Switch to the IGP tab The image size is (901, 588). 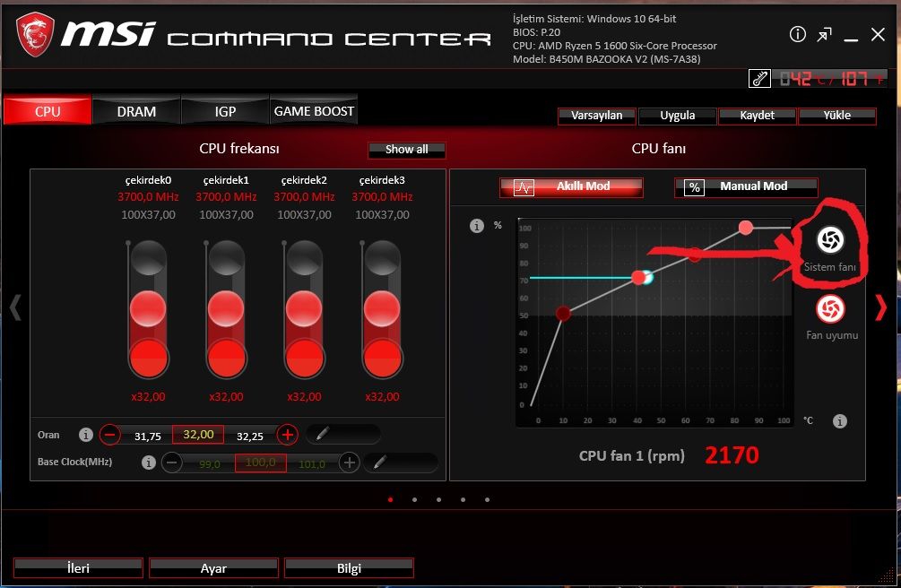[x=225, y=110]
